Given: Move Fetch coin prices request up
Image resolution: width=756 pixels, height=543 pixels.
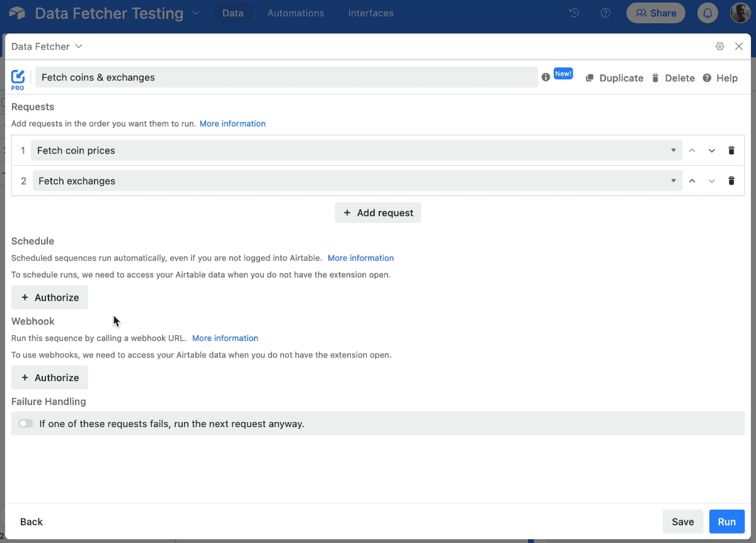Looking at the screenshot, I should (692, 151).
